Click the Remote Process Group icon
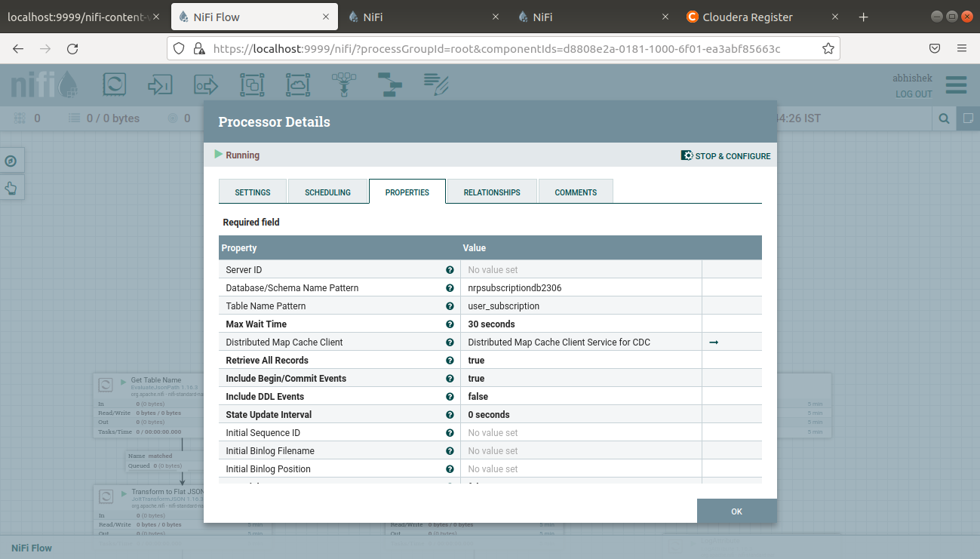This screenshot has height=559, width=980. [298, 84]
